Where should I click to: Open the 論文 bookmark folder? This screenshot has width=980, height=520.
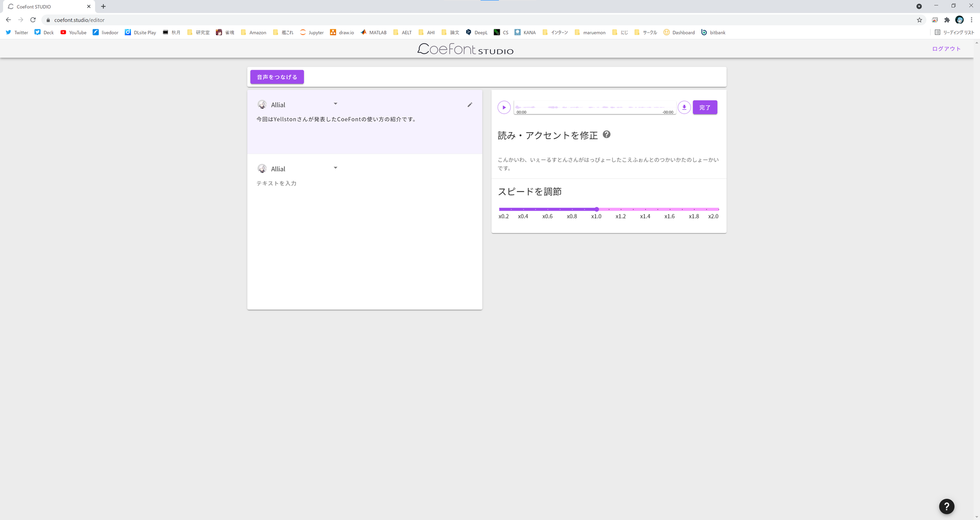[x=450, y=32]
